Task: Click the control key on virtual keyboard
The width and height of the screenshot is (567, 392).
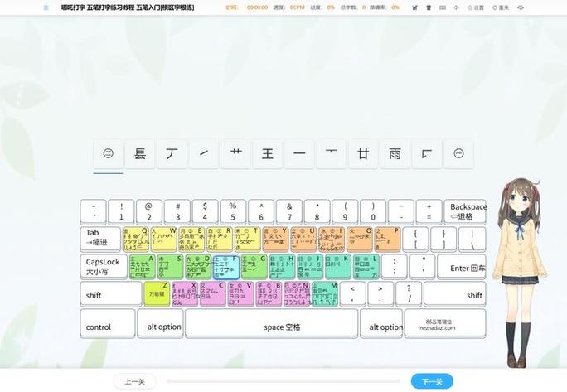Action: (x=108, y=324)
